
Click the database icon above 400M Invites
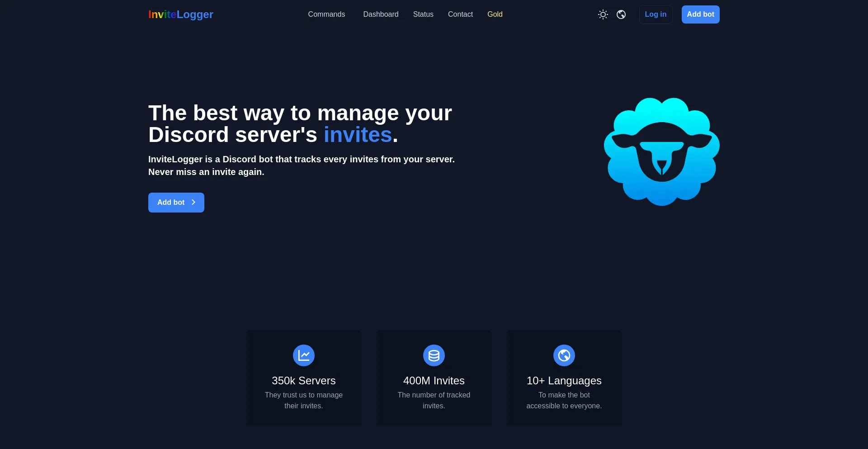coord(434,355)
